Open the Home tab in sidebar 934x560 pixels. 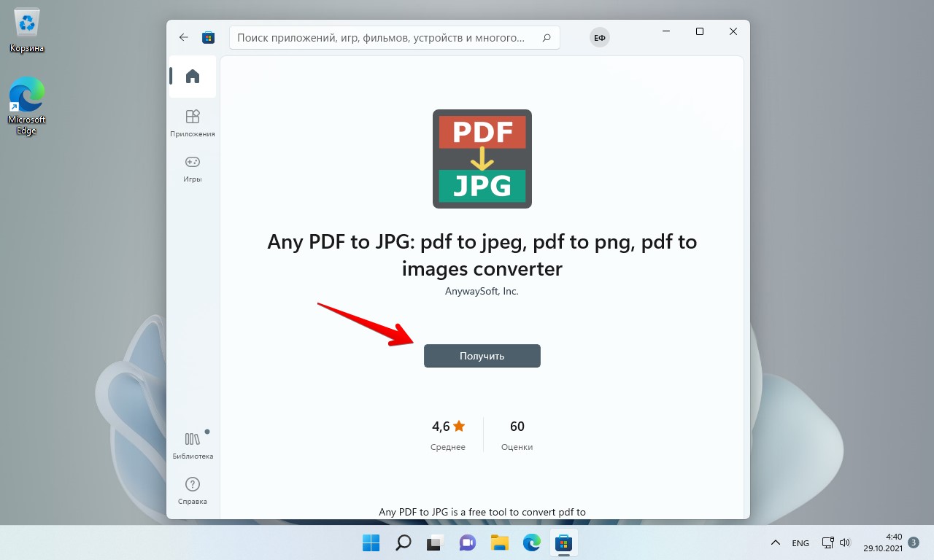[193, 76]
